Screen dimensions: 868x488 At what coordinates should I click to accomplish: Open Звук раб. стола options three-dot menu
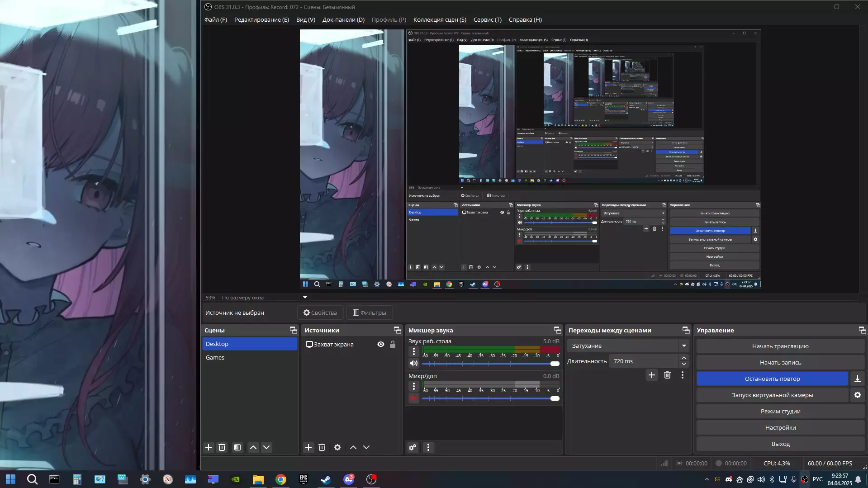point(413,351)
